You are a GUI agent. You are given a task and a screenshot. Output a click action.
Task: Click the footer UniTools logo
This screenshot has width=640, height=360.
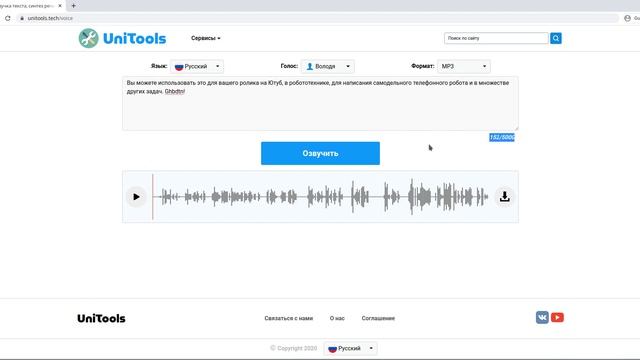click(101, 318)
